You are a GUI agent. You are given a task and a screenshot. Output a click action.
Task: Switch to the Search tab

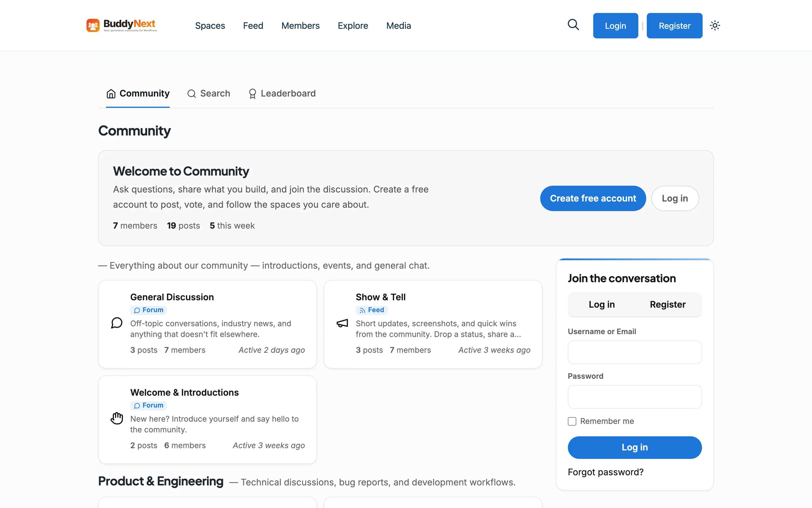coord(209,93)
